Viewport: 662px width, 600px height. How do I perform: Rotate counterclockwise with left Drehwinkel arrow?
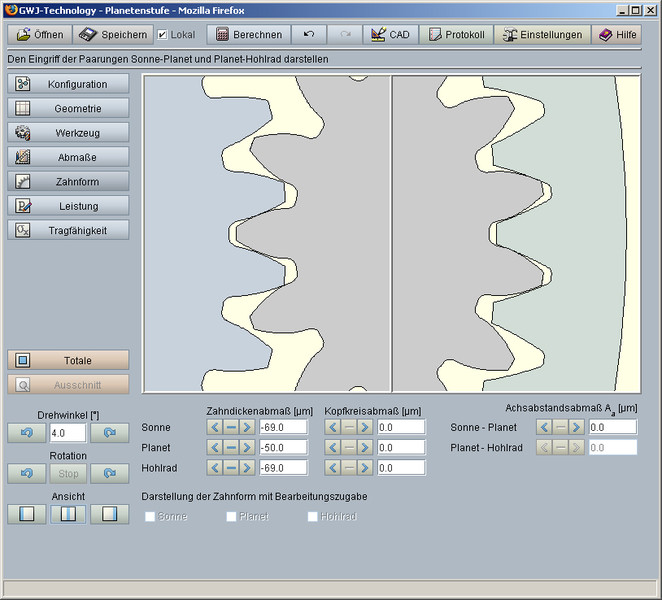coord(26,433)
